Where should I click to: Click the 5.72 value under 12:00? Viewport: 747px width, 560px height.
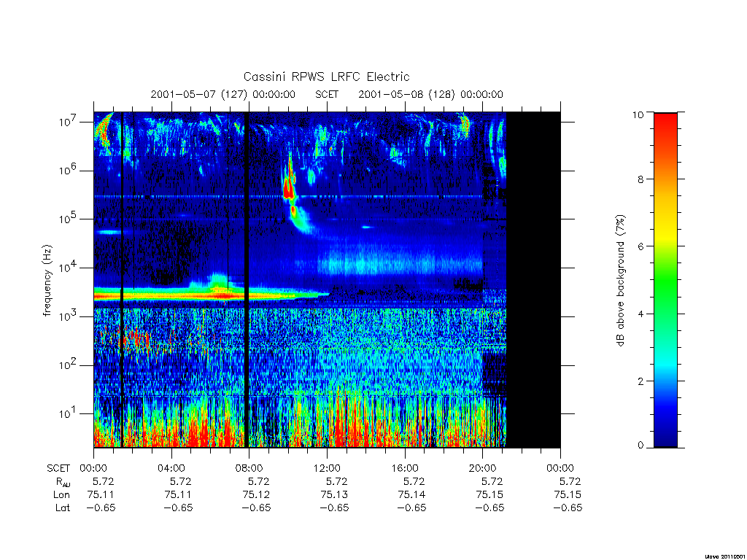coord(336,481)
